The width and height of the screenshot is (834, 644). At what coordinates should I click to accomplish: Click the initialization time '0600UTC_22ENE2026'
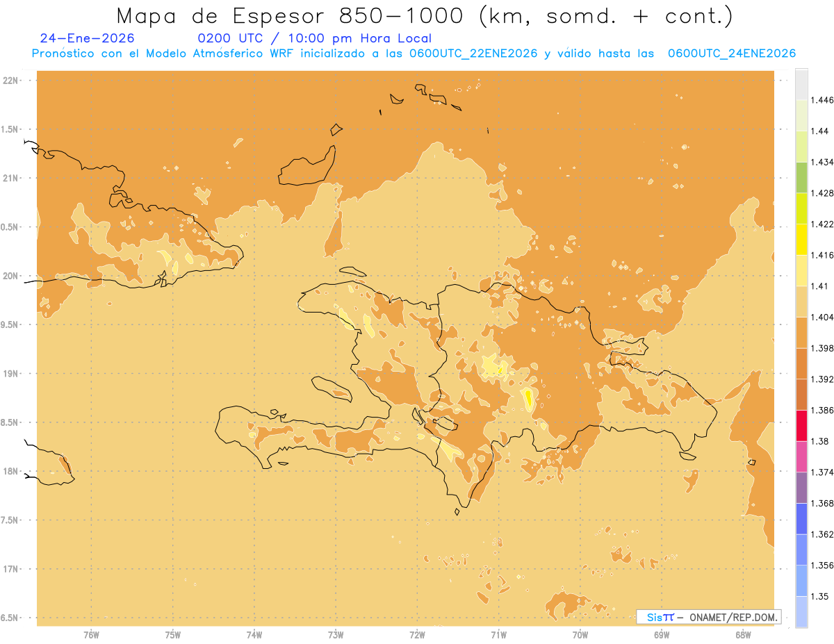pyautogui.click(x=474, y=54)
